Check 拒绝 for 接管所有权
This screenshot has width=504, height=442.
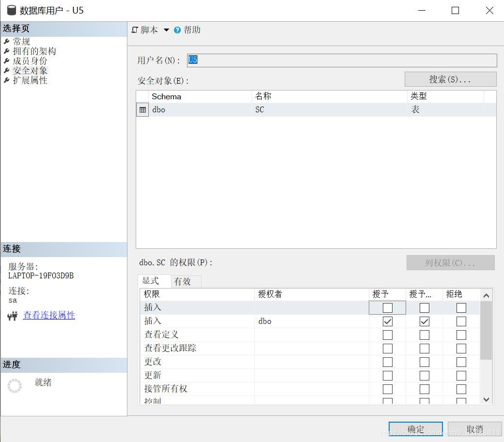[x=461, y=389]
